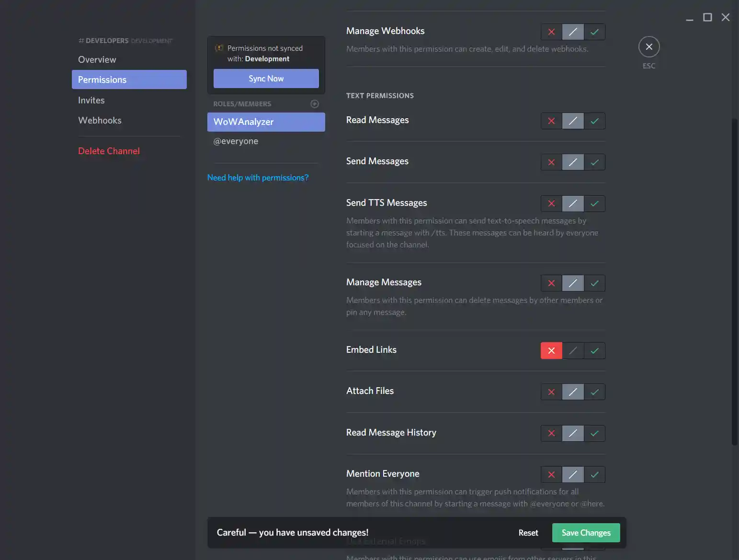The height and width of the screenshot is (560, 739).
Task: Deny the Send TTS Messages permission
Action: [551, 204]
